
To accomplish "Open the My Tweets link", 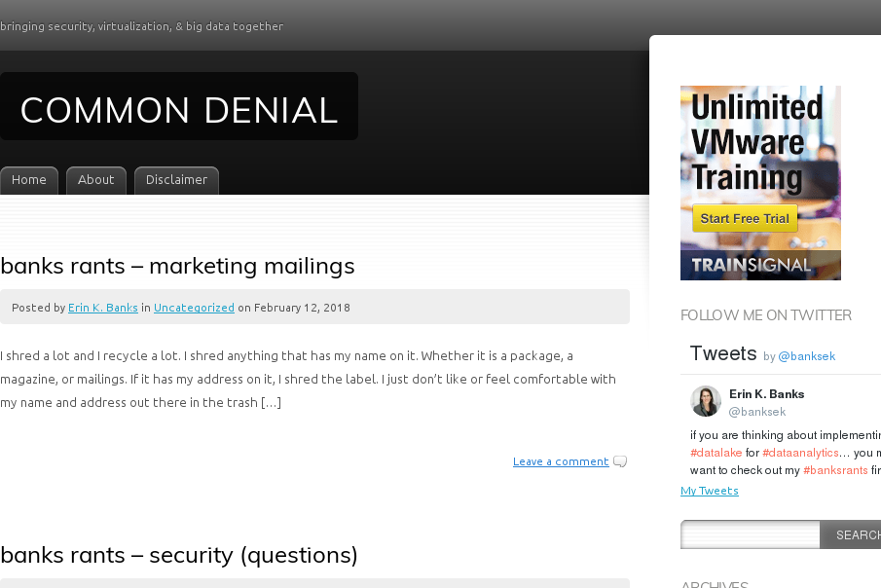I will pyautogui.click(x=710, y=491).
